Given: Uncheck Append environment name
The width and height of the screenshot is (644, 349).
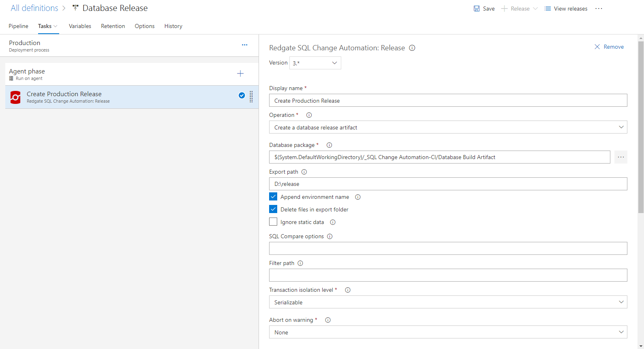Looking at the screenshot, I should click(x=273, y=197).
